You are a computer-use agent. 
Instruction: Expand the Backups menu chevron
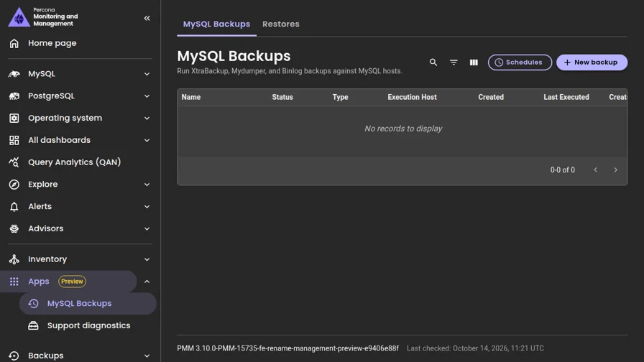pyautogui.click(x=147, y=356)
